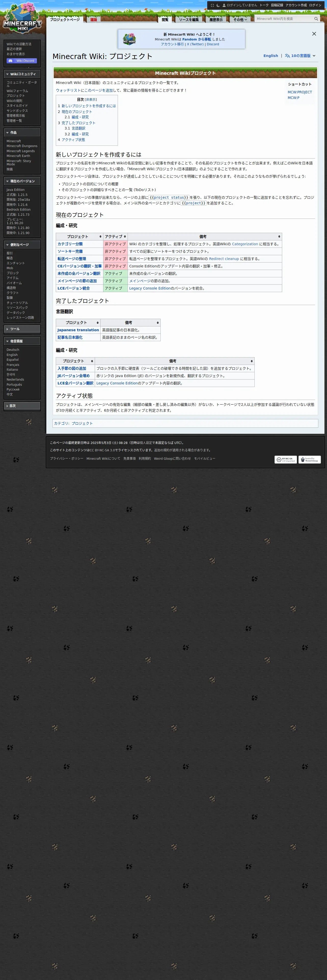Open the エンチャント sidebar link
327x980 pixels.
(x=16, y=263)
